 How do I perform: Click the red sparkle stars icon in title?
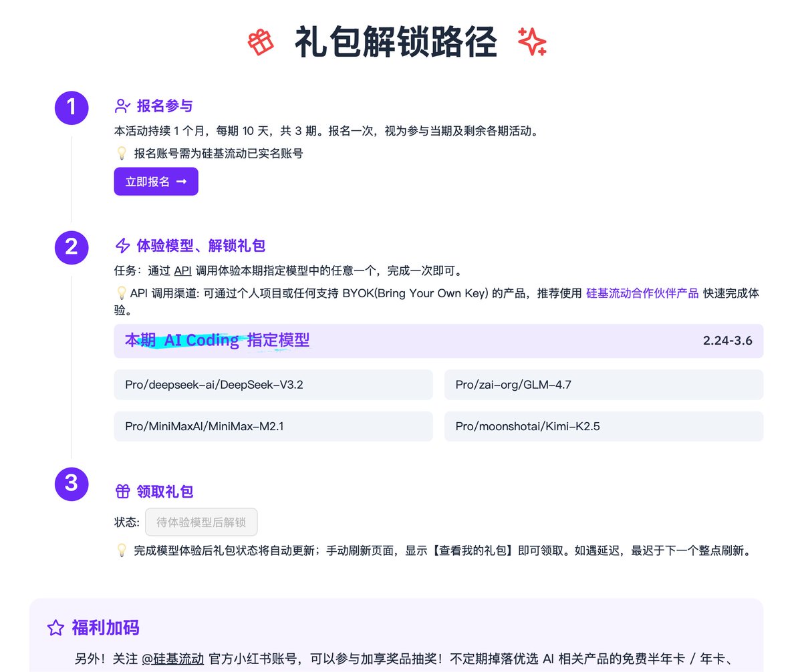[x=533, y=41]
